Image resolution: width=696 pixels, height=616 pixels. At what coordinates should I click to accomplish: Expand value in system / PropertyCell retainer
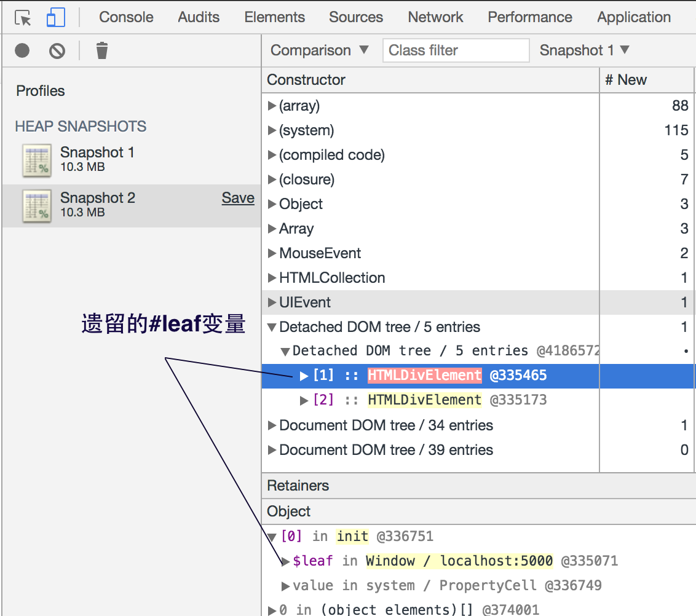(x=285, y=586)
